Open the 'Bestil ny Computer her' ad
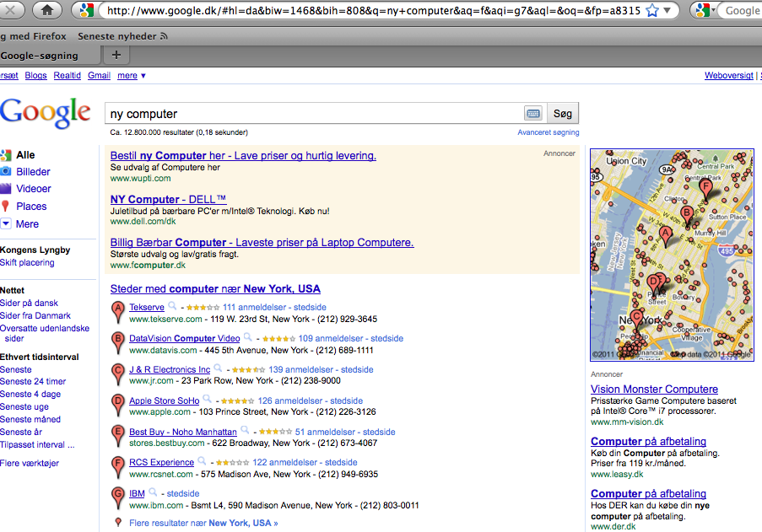762x532 pixels. 243,156
